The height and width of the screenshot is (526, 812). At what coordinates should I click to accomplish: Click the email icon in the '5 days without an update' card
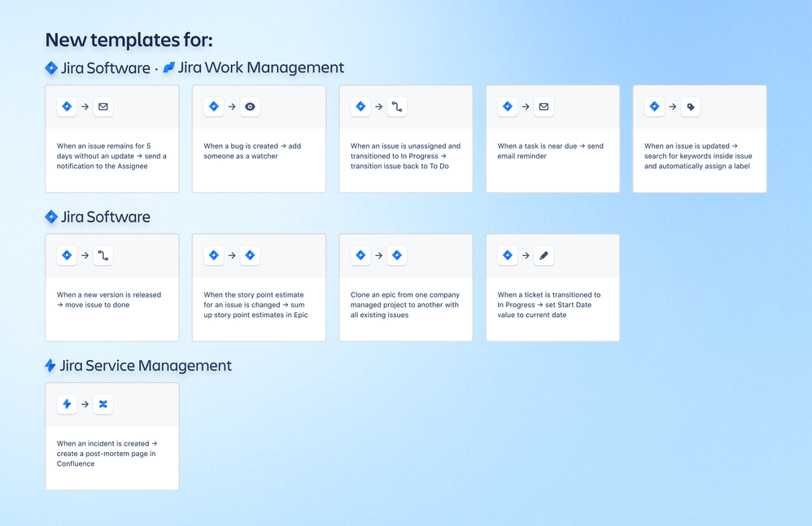click(103, 107)
